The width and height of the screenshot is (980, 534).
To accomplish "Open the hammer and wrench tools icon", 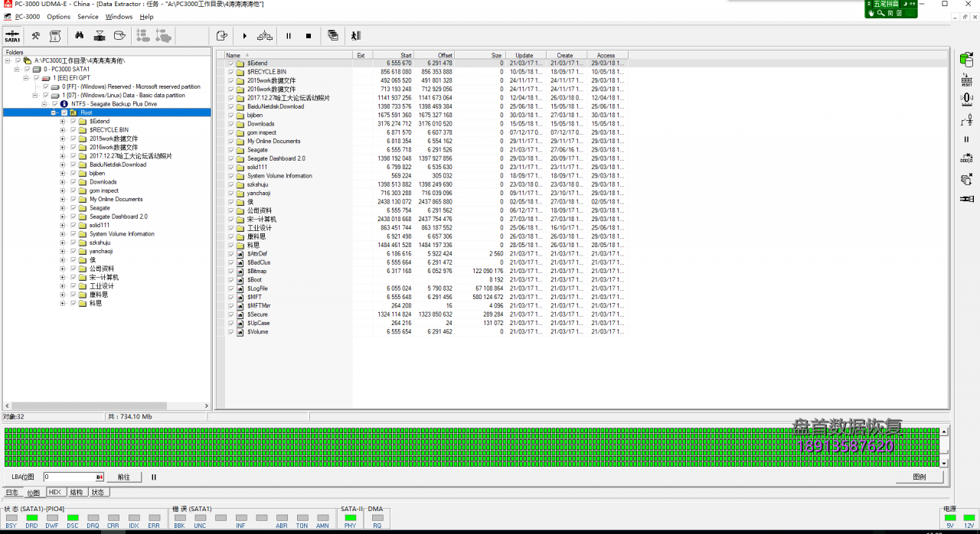I will [35, 36].
